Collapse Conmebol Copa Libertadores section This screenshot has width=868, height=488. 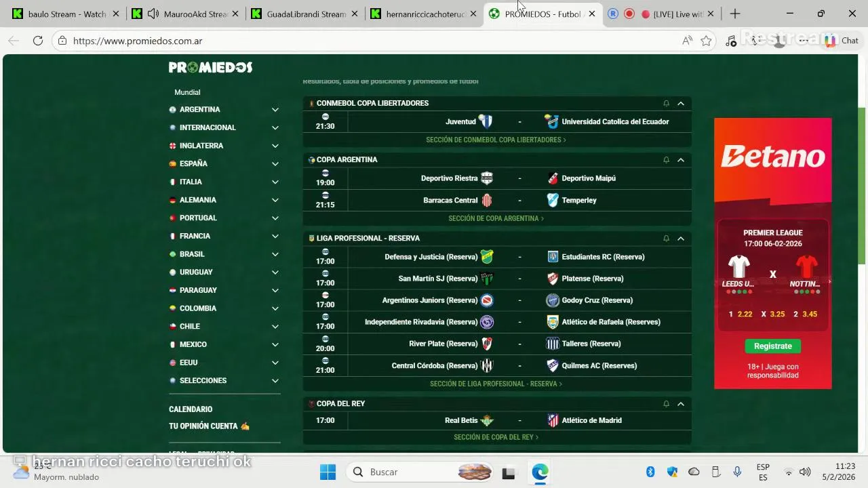[x=681, y=103]
